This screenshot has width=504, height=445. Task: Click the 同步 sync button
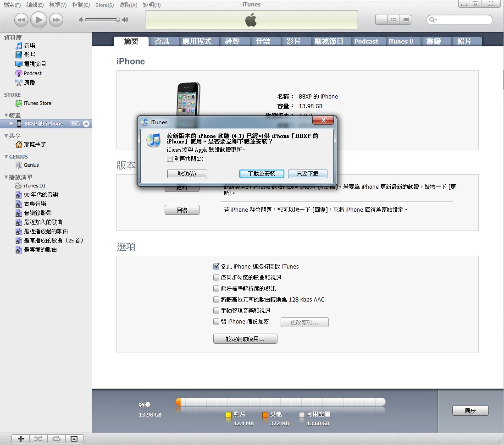470,411
